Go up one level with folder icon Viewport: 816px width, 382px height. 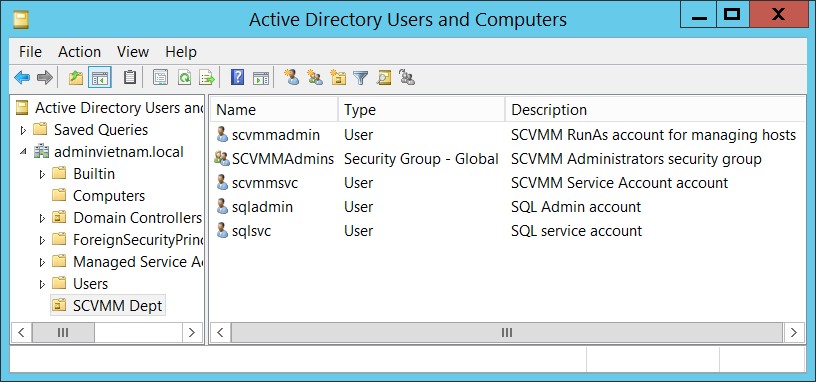pos(76,78)
